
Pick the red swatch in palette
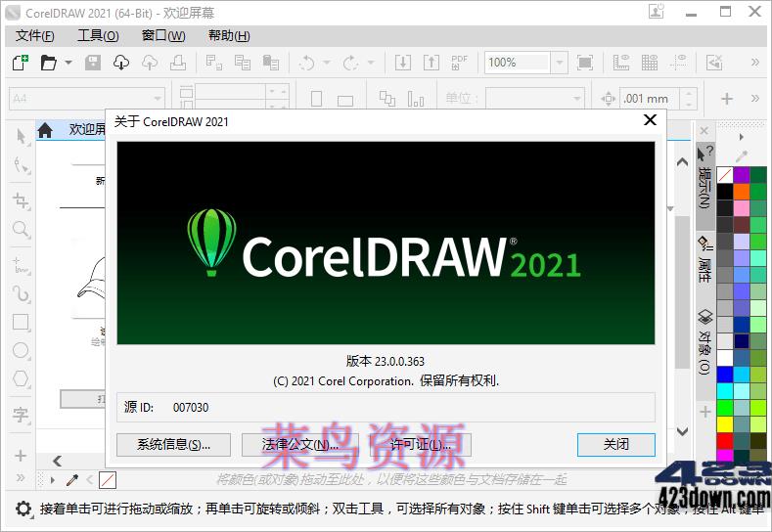tap(725, 440)
